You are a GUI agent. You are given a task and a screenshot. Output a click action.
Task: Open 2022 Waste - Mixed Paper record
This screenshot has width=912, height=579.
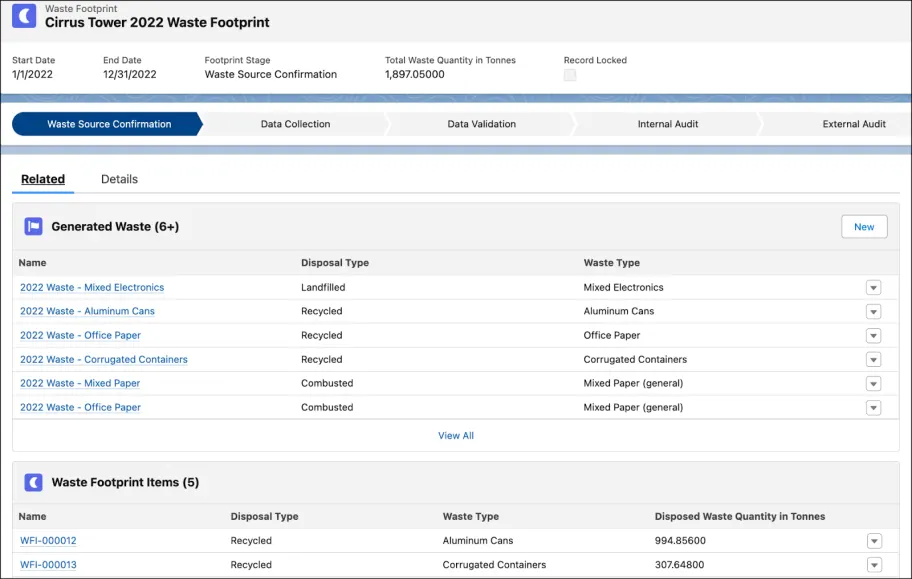pos(80,383)
